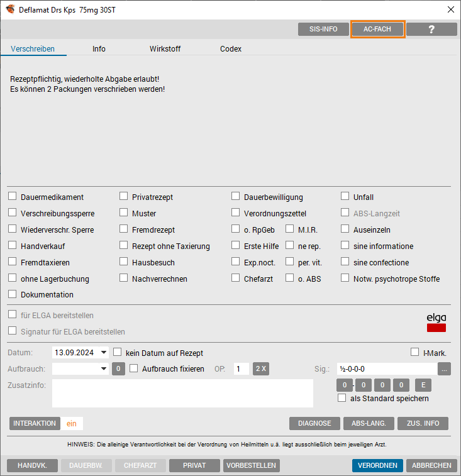The image size is (461, 476).
Task: Enable als Standard speichern
Action: click(342, 398)
